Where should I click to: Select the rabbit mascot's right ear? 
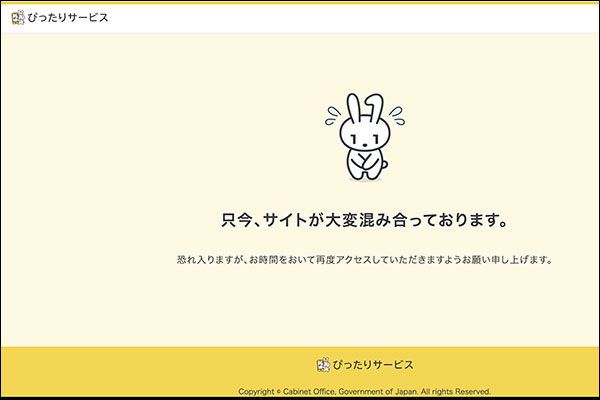pyautogui.click(x=373, y=106)
